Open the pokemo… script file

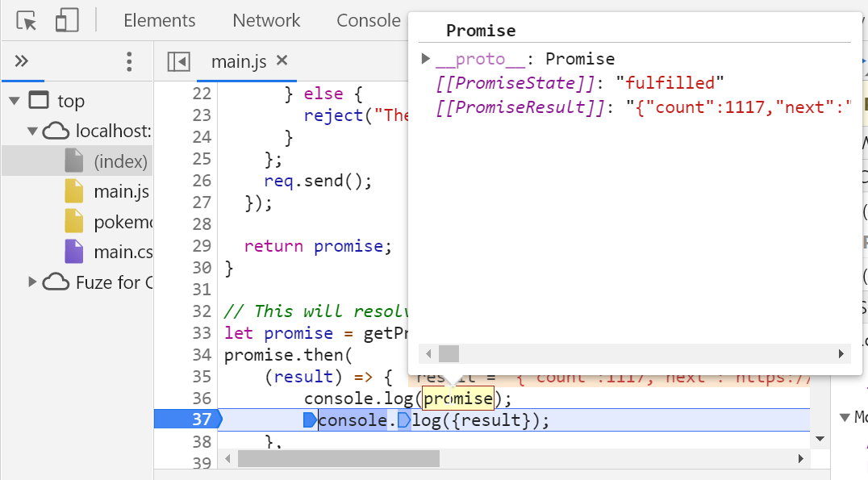click(123, 222)
